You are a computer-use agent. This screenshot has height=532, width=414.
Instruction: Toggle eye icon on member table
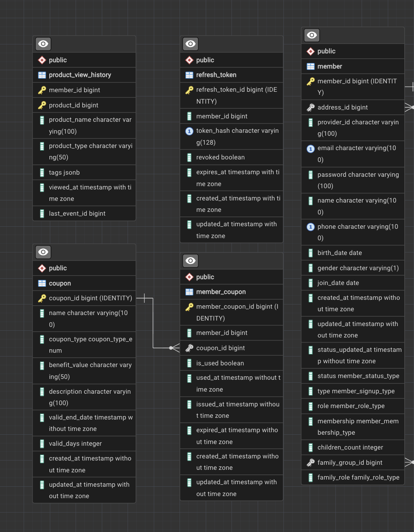click(312, 35)
